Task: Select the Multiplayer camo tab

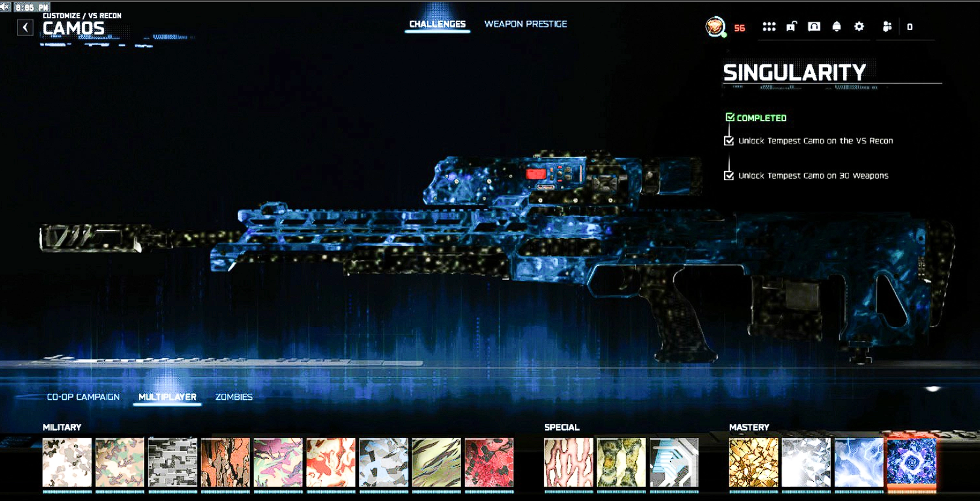Action: (168, 397)
